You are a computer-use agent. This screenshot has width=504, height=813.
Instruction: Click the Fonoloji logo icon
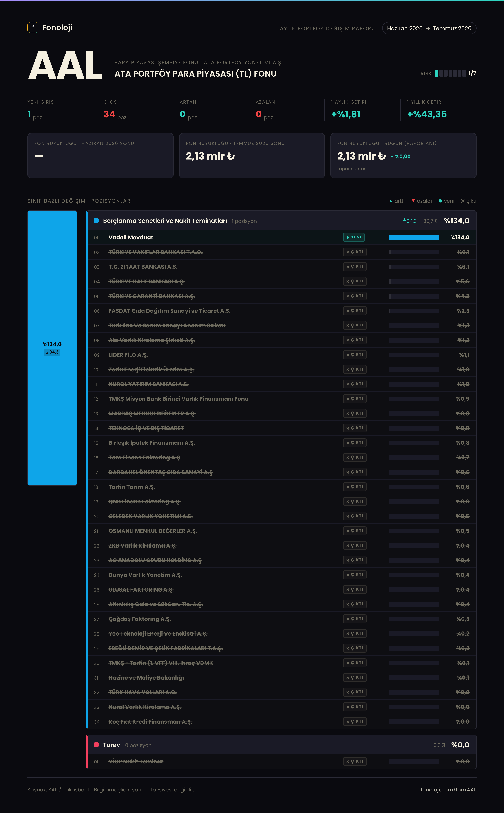point(33,28)
